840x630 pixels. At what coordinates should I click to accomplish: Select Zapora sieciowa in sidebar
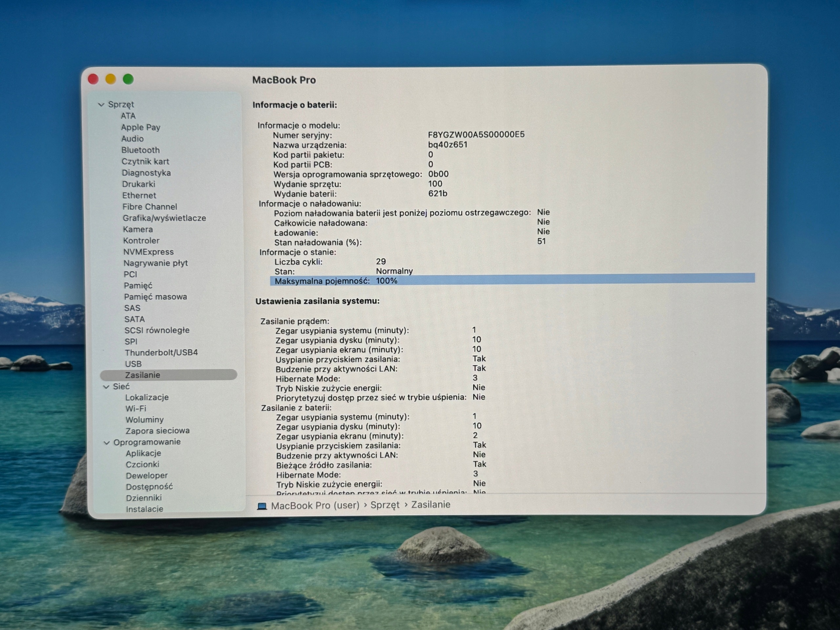point(157,430)
